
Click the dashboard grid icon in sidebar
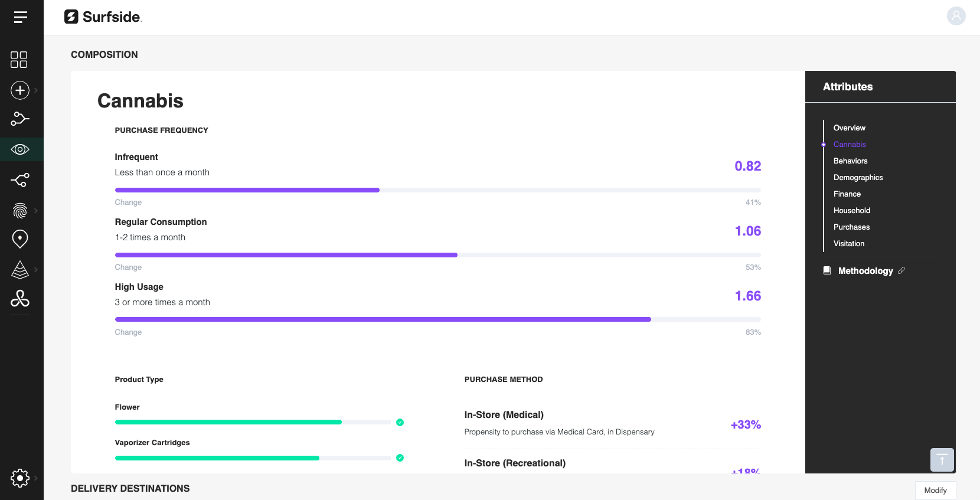pyautogui.click(x=19, y=60)
